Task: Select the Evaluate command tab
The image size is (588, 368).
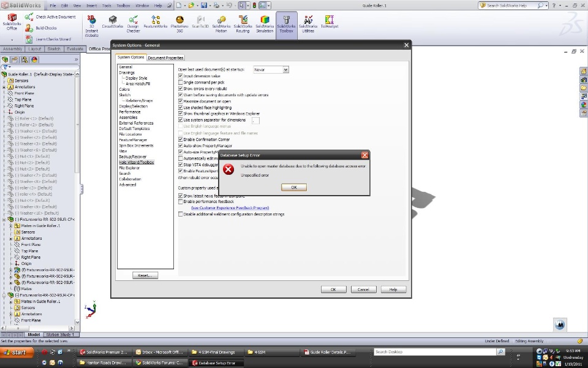Action: coord(75,49)
